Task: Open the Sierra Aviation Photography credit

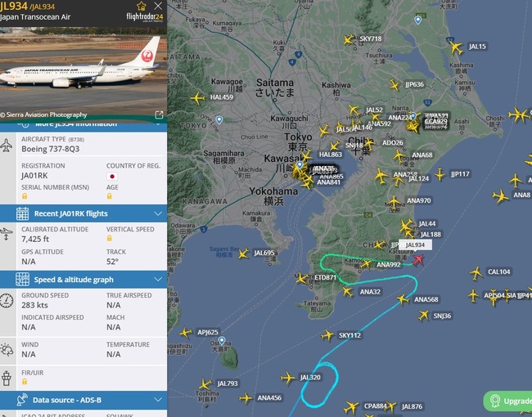Action: [x=43, y=114]
